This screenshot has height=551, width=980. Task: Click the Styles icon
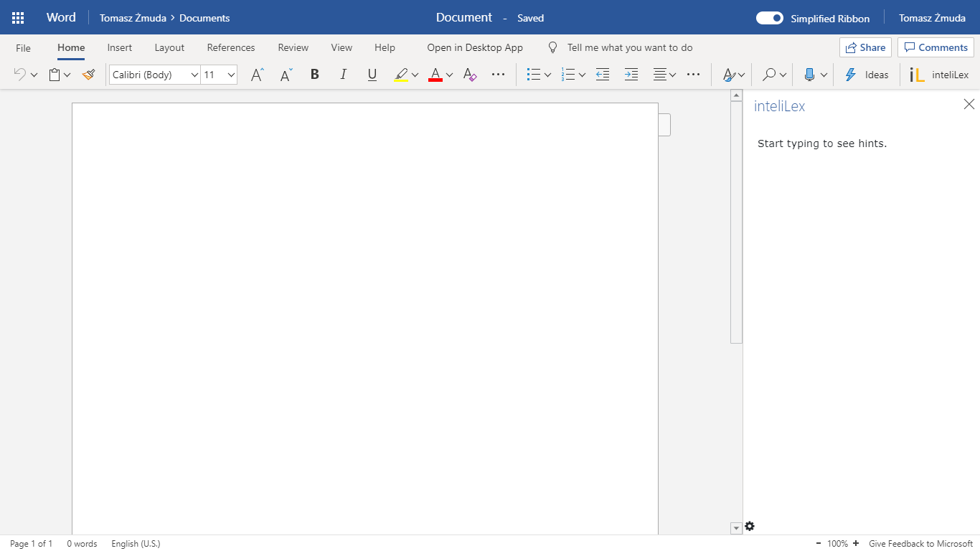(729, 75)
